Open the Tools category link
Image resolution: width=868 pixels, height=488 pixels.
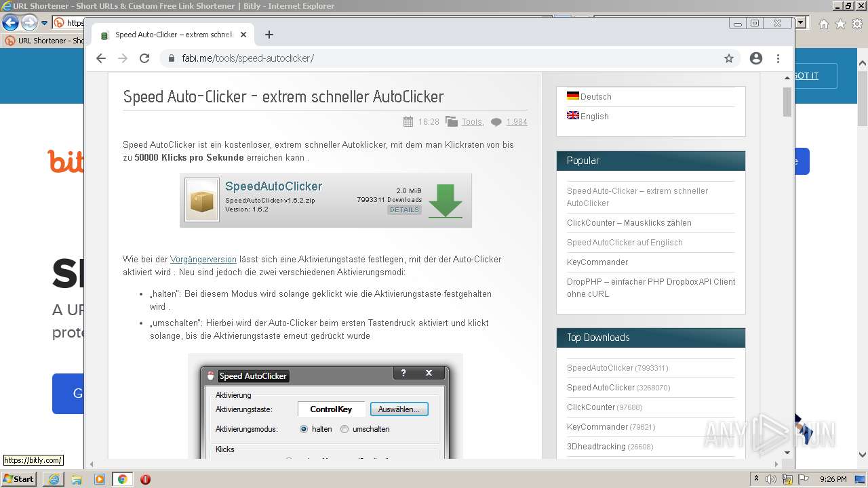point(472,122)
